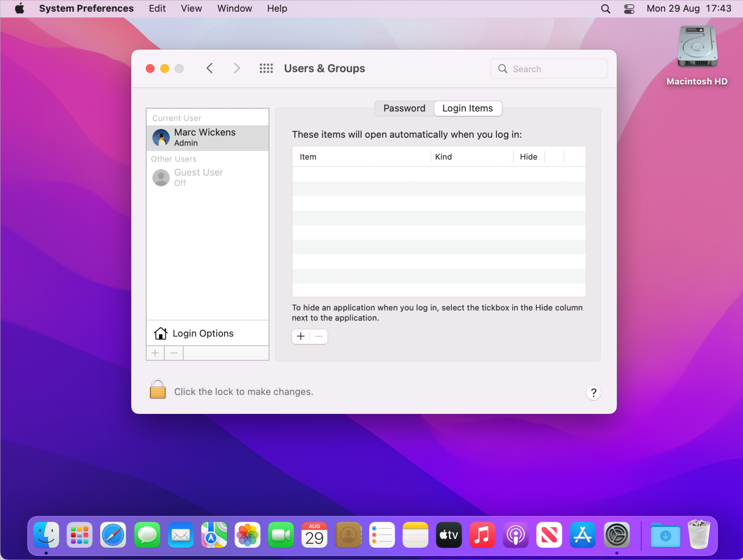Open the help question mark button
Viewport: 743px width, 560px height.
click(593, 393)
